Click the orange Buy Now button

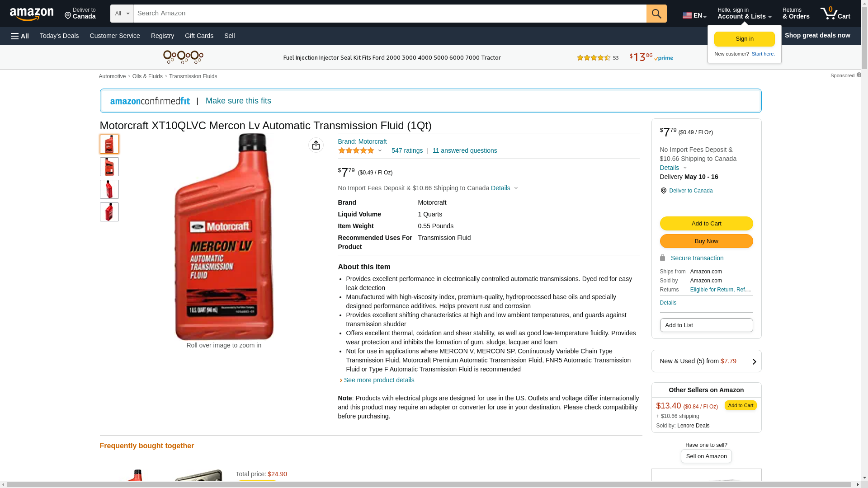pyautogui.click(x=706, y=241)
